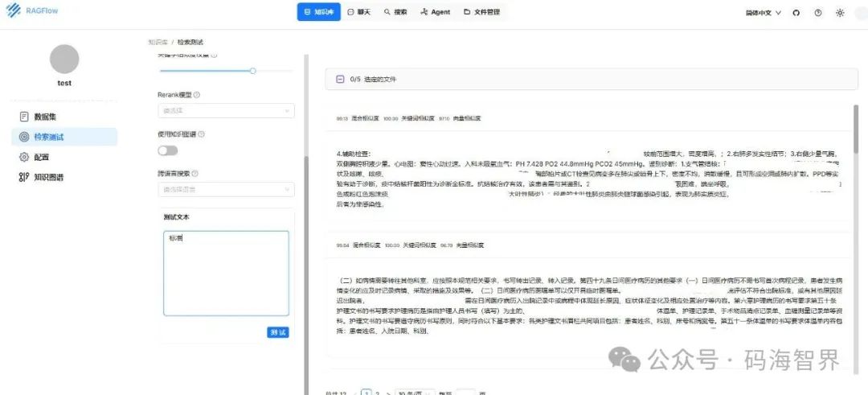
Task: Click the help icon beside 跨语言搜索
Action: point(195,174)
